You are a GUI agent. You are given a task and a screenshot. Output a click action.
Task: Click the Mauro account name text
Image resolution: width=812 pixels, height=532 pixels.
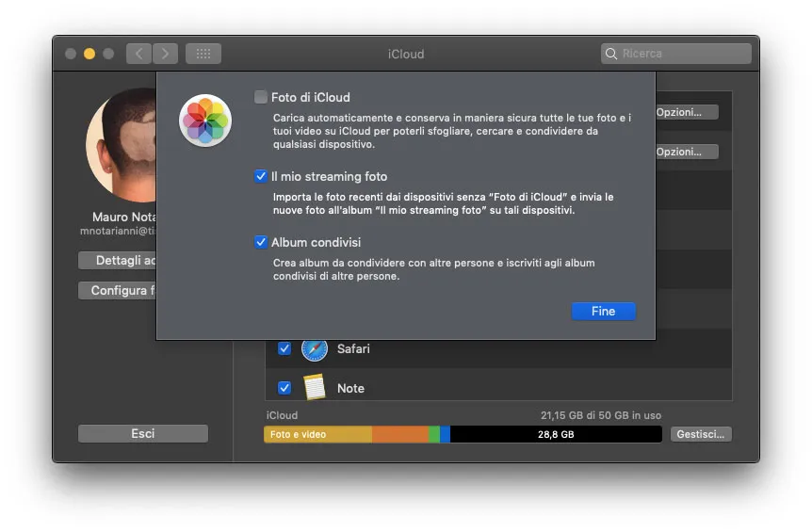[x=123, y=217]
